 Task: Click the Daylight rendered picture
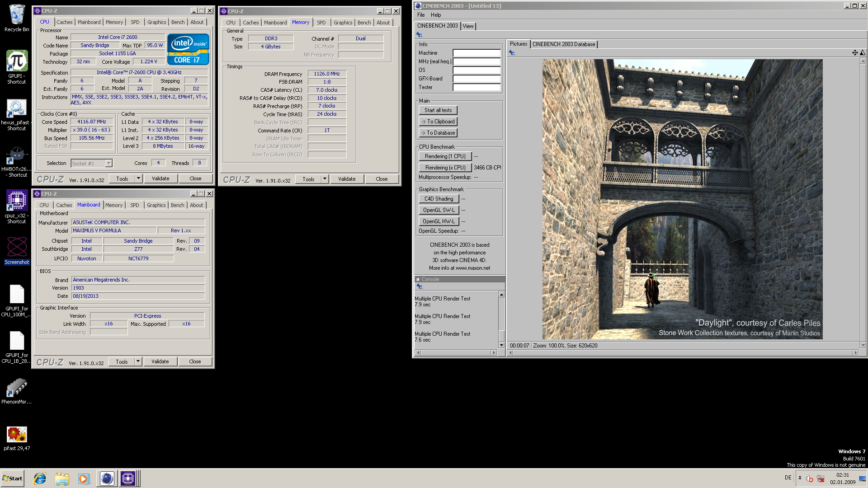pos(682,199)
